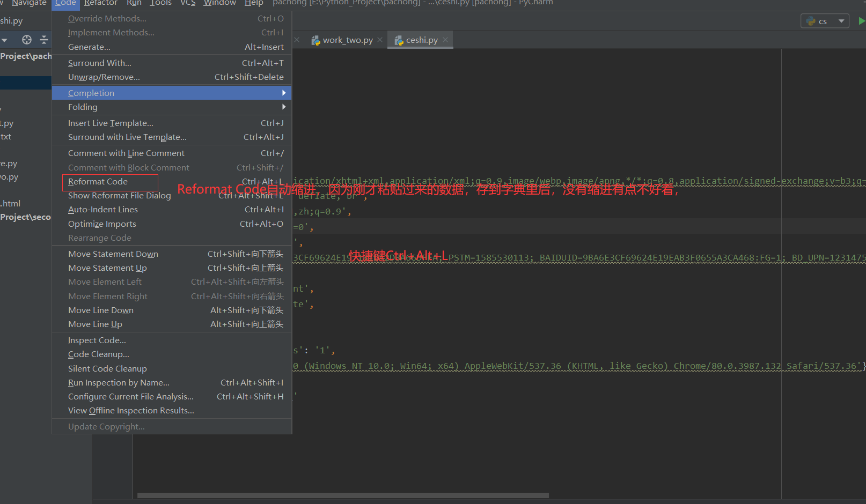Choose Surround With... option
This screenshot has height=504, width=866.
172,63
